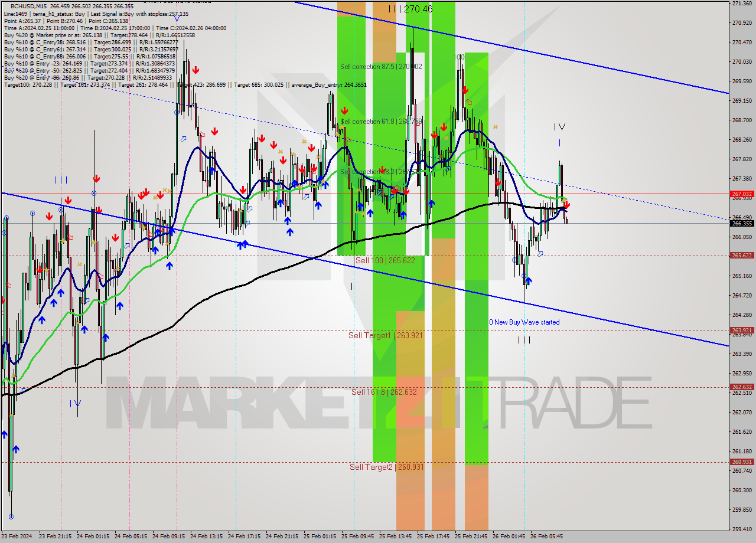Image resolution: width=756 pixels, height=543 pixels.
Task: Click the '24 Feb 05:15' time axis label
Action: [x=131, y=537]
